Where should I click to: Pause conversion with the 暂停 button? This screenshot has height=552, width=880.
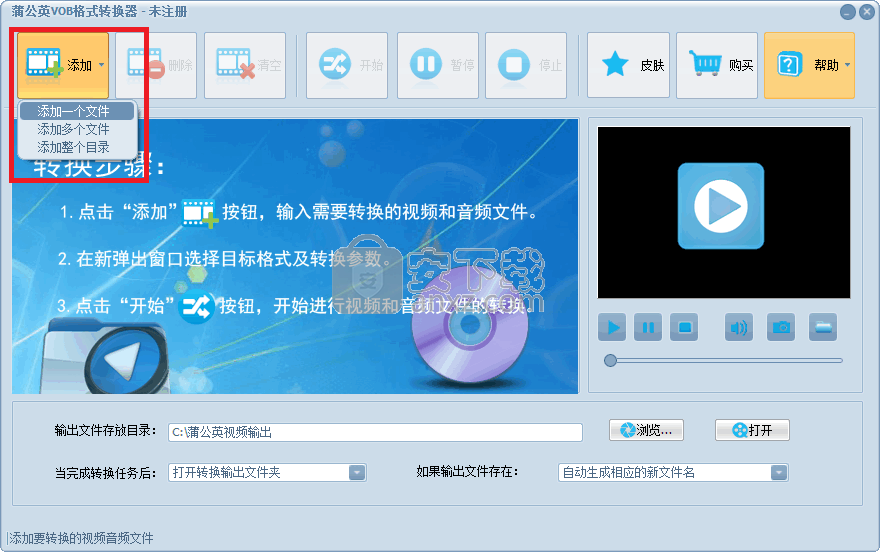pos(438,65)
